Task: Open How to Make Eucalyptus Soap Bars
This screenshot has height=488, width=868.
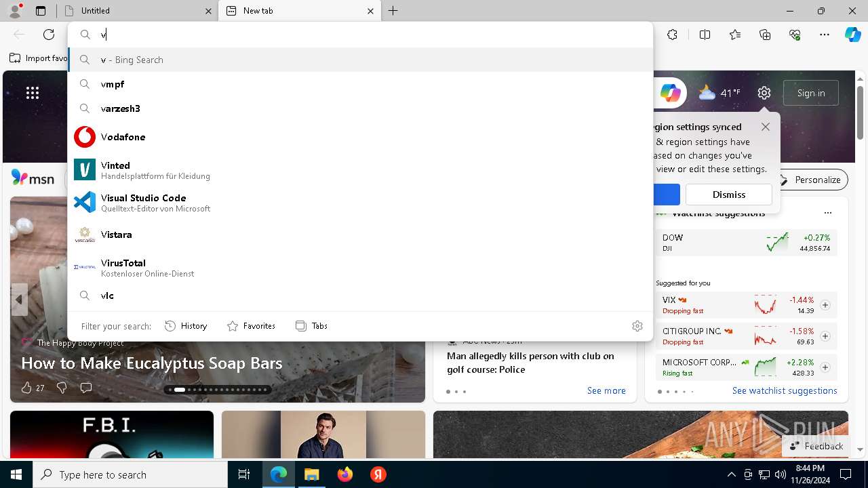Action: (152, 363)
